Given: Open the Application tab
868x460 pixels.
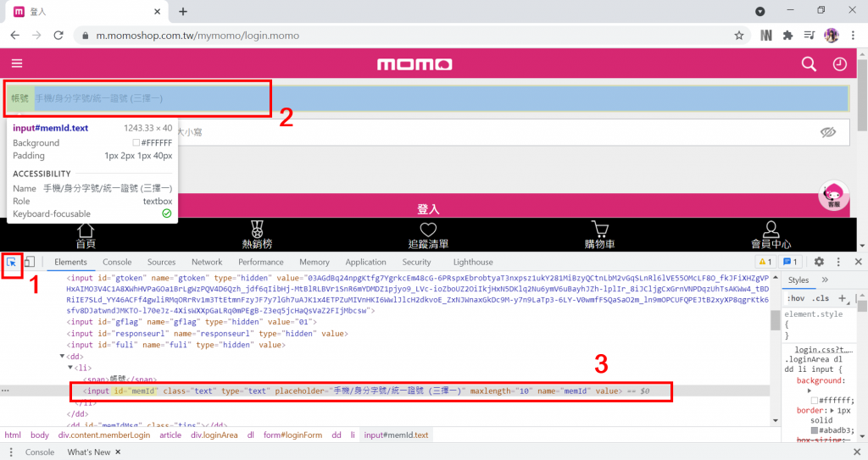Looking at the screenshot, I should point(365,262).
